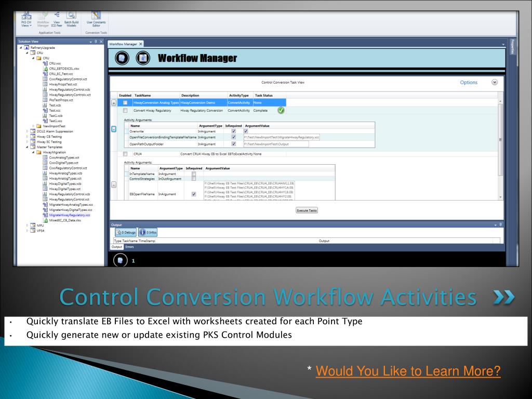Enable the CRU4 task checkbox

(x=125, y=154)
